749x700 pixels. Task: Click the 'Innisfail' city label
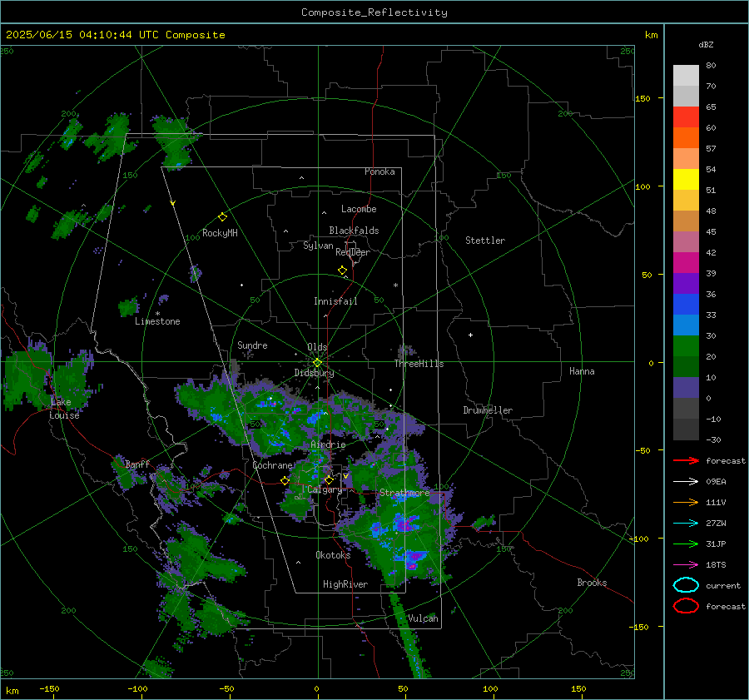(335, 301)
